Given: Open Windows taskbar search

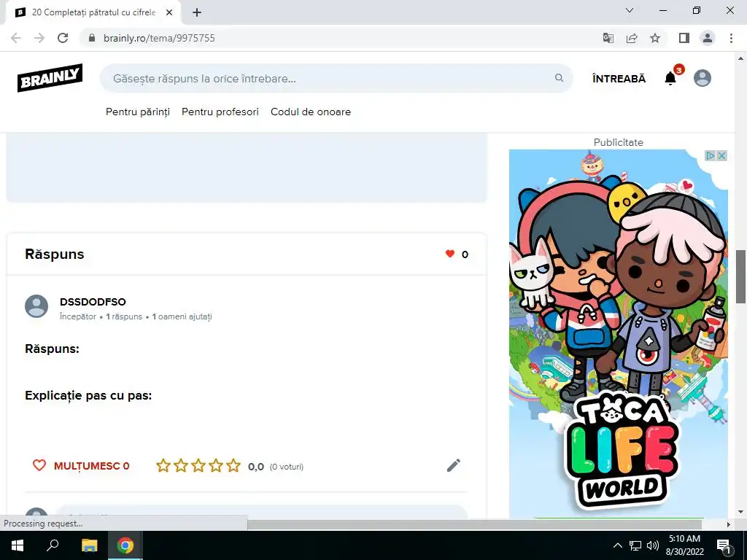Looking at the screenshot, I should pos(53,545).
